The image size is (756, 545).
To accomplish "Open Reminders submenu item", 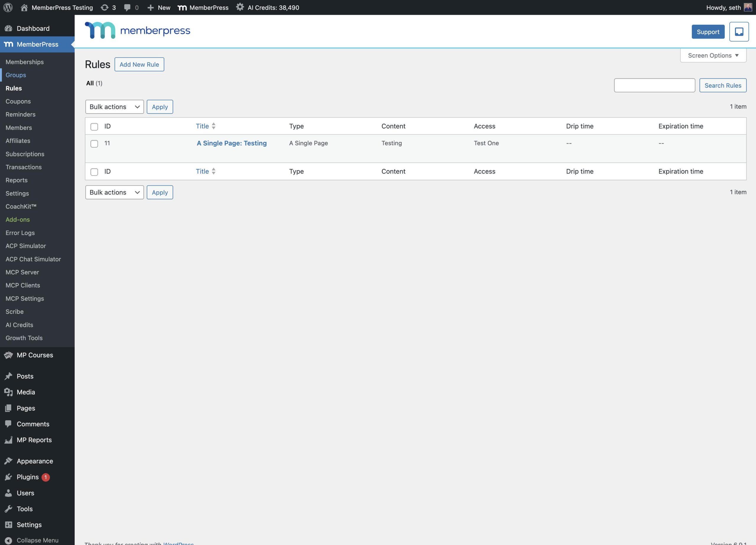I will click(20, 114).
